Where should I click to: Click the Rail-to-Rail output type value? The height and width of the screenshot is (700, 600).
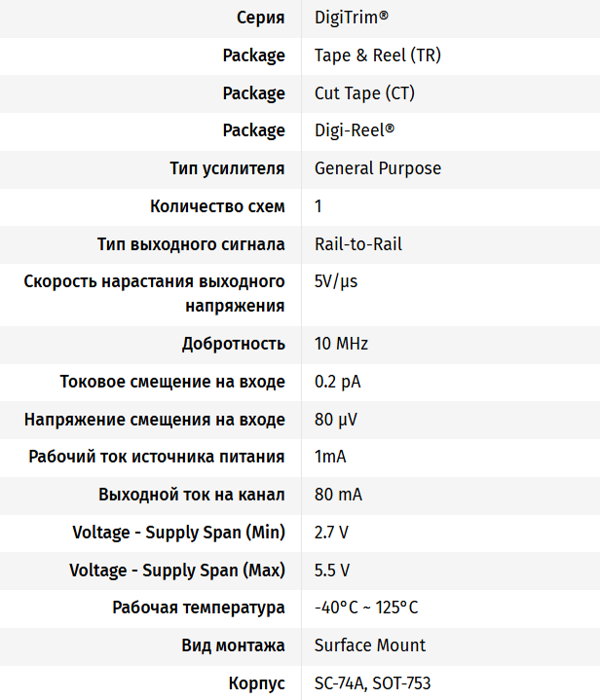357,244
